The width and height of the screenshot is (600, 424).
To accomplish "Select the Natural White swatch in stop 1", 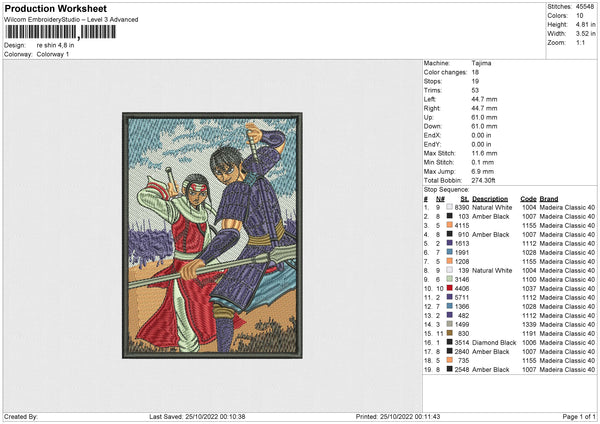I will (x=450, y=207).
